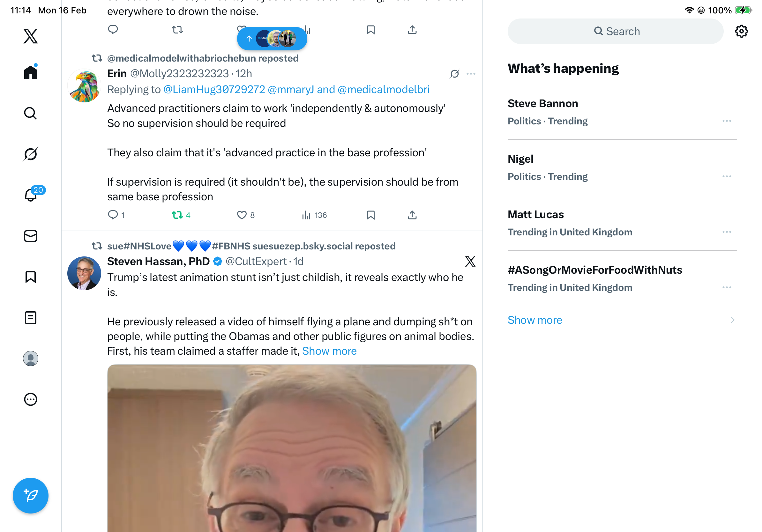Open settings gear next to search
The image size is (762, 532).
[x=741, y=31]
